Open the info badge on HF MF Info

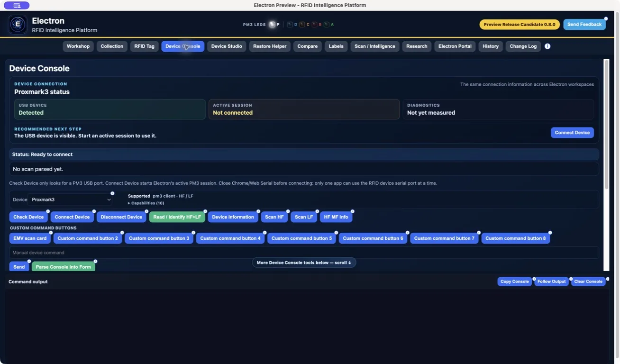(x=352, y=211)
